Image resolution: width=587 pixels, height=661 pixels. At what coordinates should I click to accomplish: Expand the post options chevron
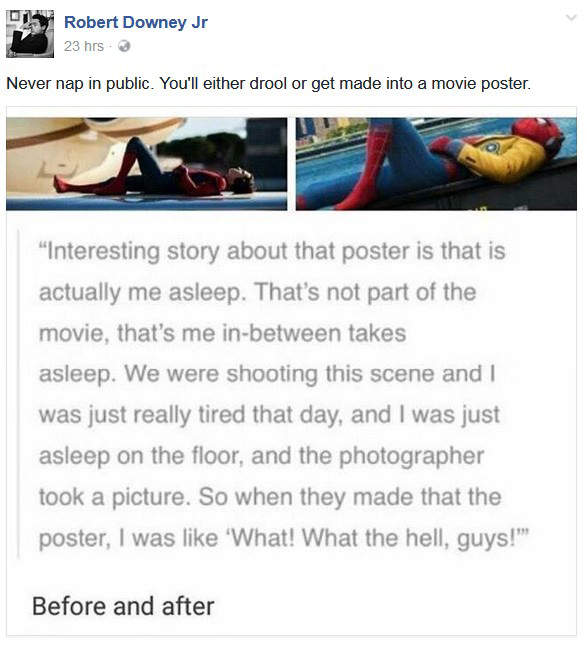(x=571, y=18)
